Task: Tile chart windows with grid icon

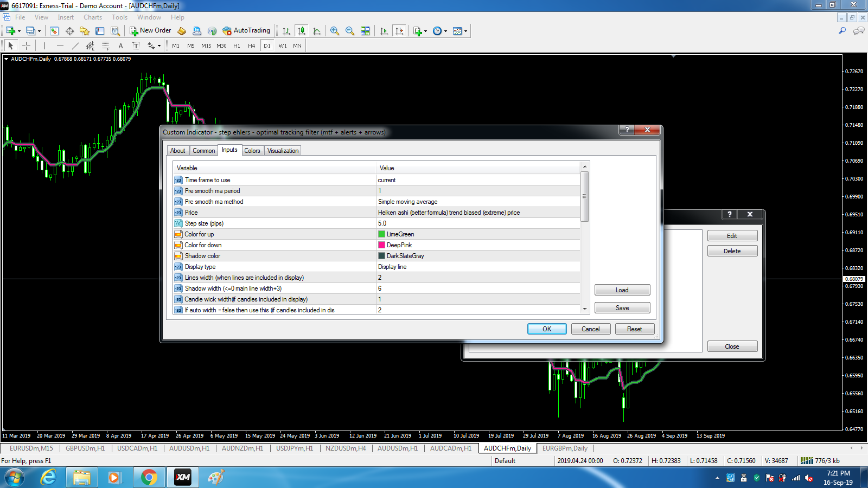Action: (365, 31)
